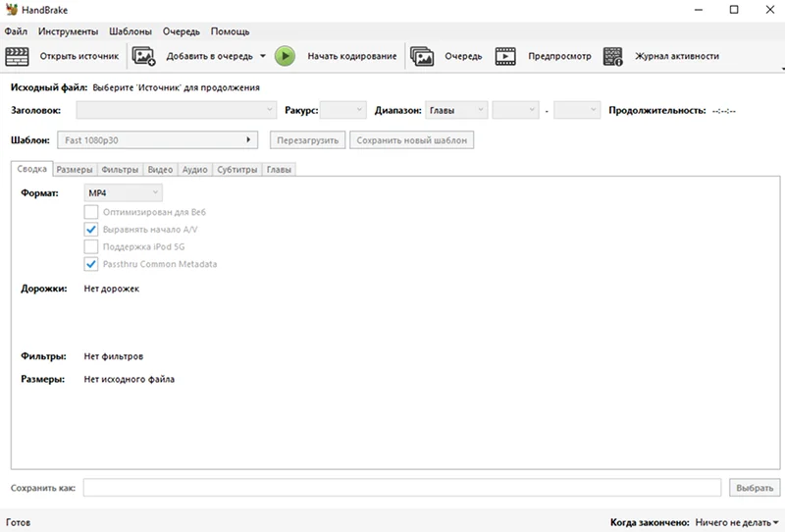Switch to the 'Размеры' tab

[x=75, y=170]
